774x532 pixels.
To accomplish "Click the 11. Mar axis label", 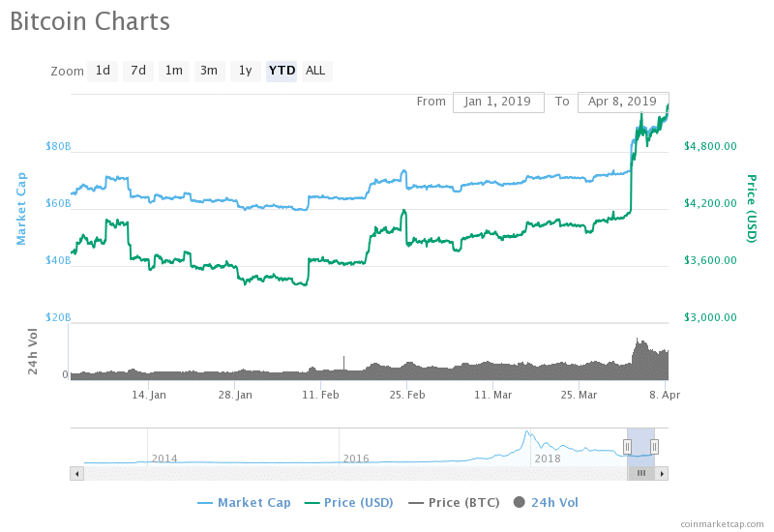I will click(x=493, y=395).
